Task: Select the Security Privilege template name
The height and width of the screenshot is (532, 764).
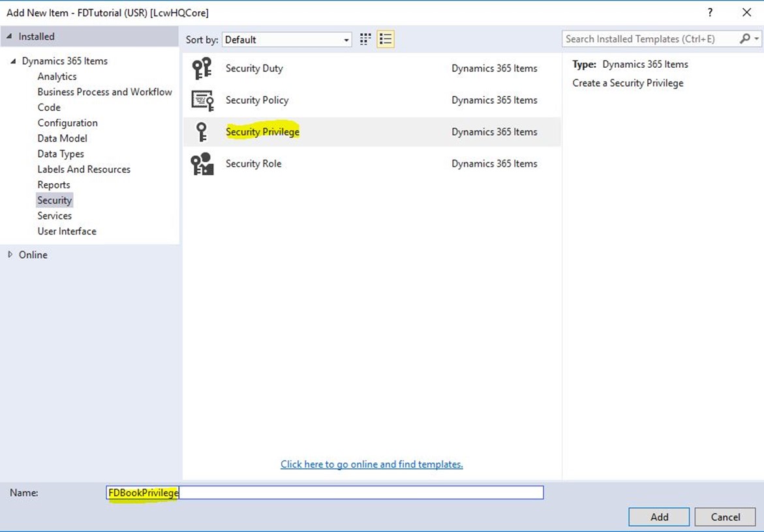Action: point(263,132)
